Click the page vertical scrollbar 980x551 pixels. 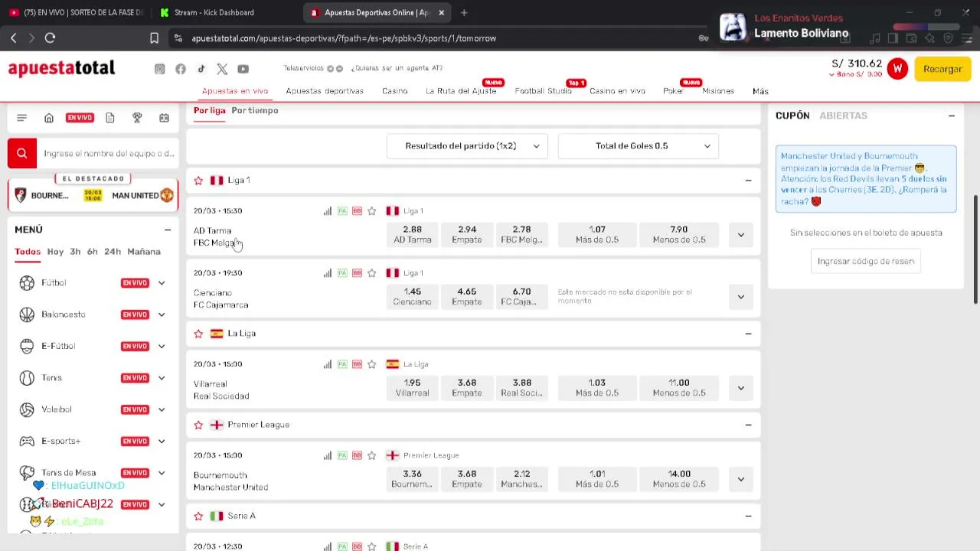point(975,249)
